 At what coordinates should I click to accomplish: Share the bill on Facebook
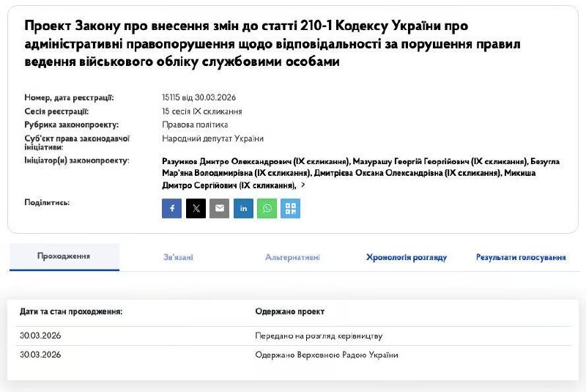pos(171,208)
